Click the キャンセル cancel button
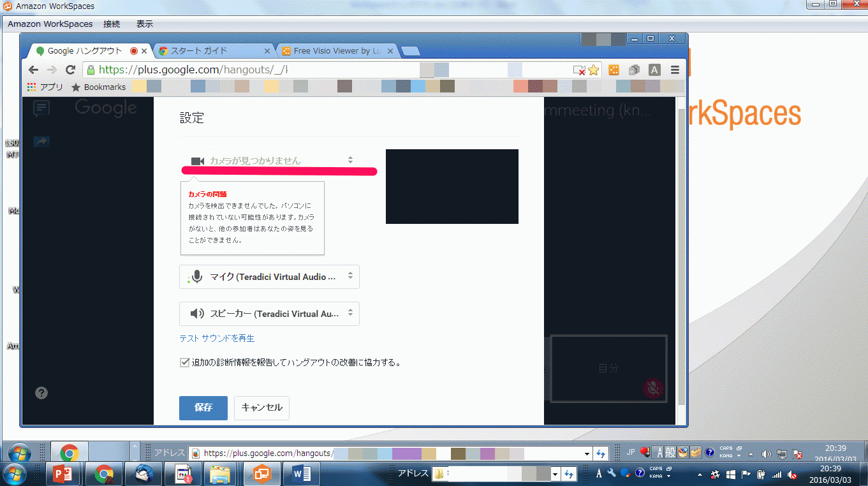The image size is (868, 486). 262,408
